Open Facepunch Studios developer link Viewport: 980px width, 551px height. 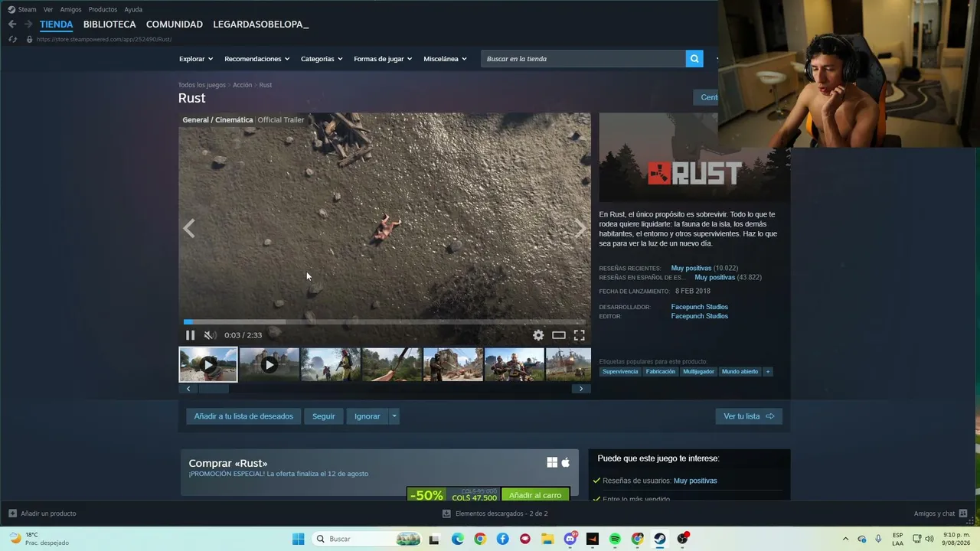point(700,307)
